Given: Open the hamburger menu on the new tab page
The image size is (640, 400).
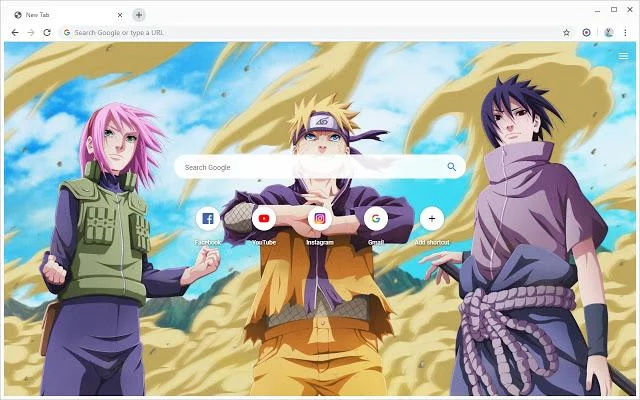Looking at the screenshot, I should (623, 56).
